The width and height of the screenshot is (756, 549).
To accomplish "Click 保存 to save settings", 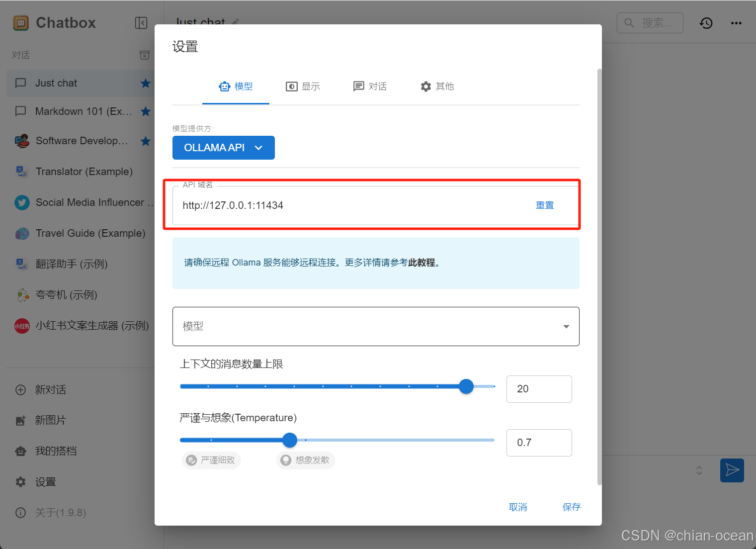I will pos(572,507).
